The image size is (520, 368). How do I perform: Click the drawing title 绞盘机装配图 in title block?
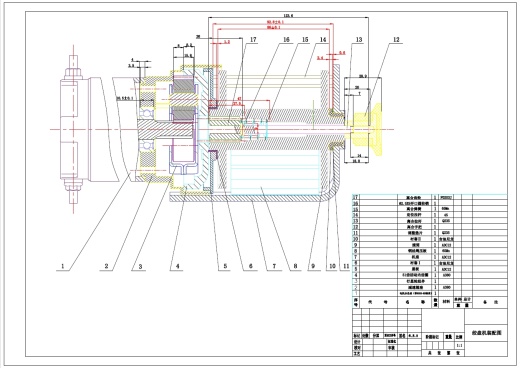[486, 332]
